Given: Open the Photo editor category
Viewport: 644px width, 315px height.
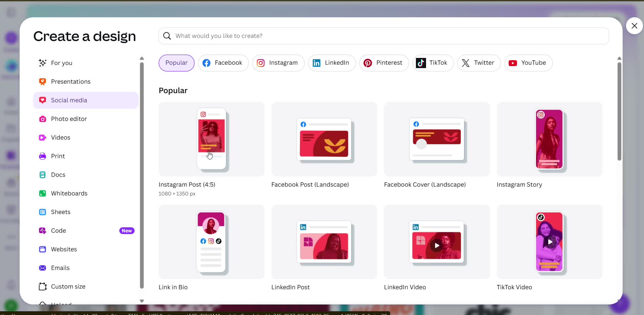Looking at the screenshot, I should click(85, 119).
